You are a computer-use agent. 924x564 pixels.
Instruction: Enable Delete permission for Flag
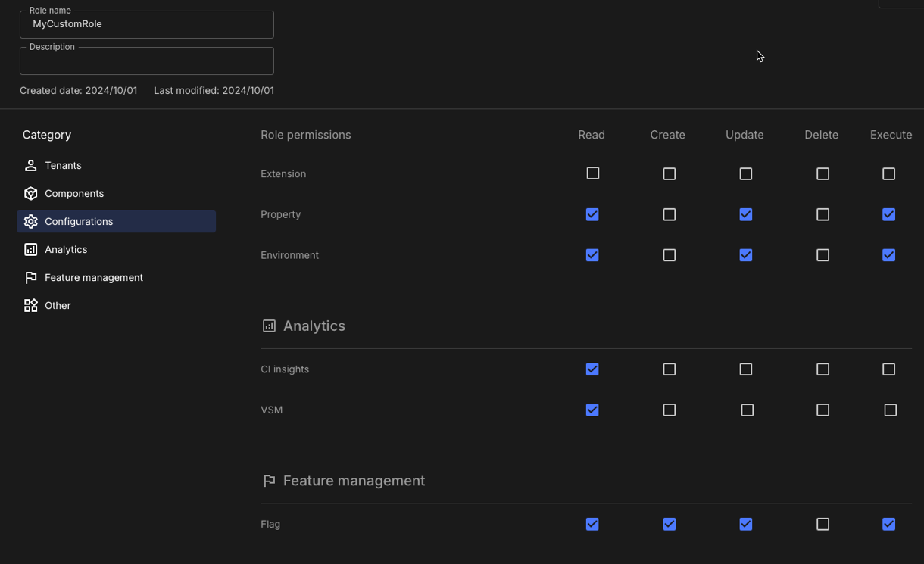point(823,524)
